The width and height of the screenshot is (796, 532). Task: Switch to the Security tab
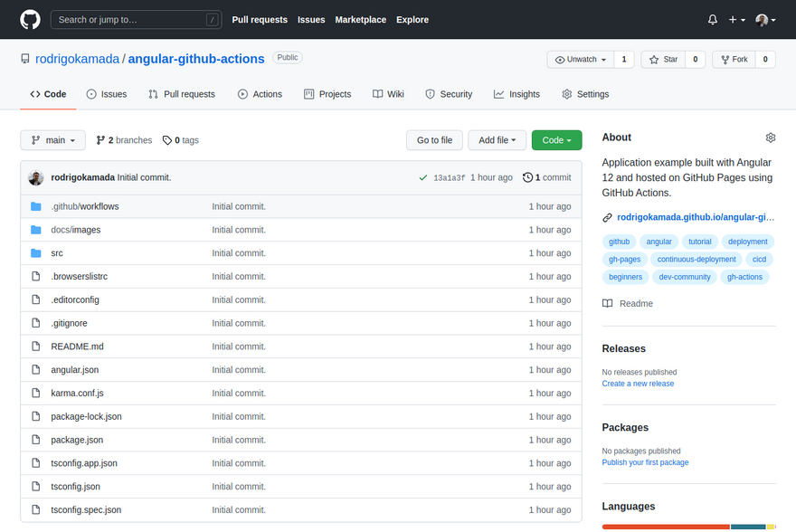(449, 94)
